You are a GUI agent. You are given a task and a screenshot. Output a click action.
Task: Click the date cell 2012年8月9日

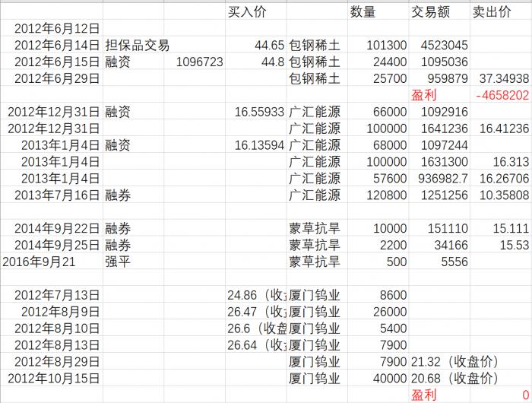tap(52, 311)
